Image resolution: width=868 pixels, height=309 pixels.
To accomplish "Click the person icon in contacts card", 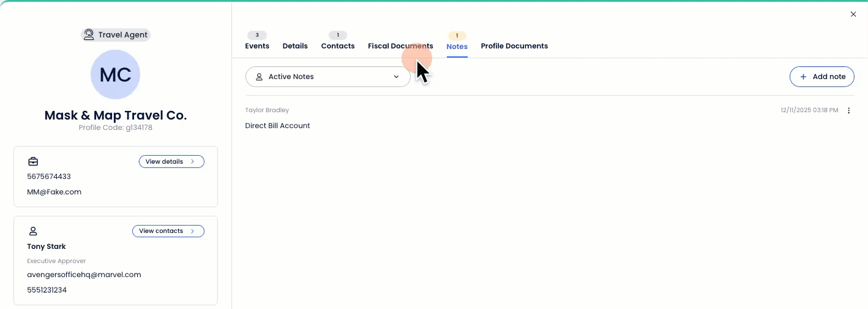I will [33, 231].
